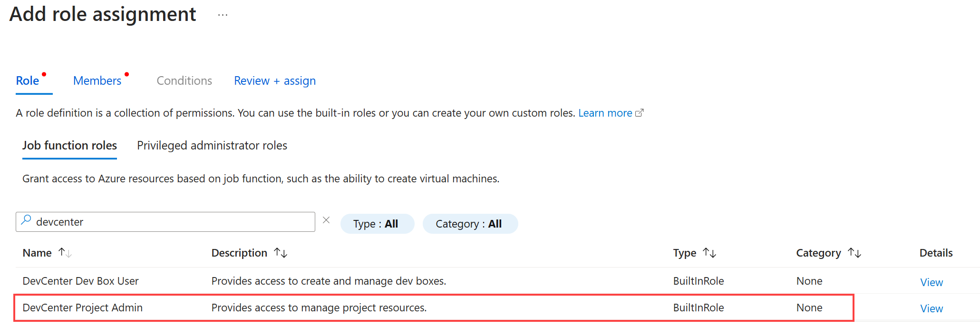Screen dimensions: 980x328
Task: Select the Job function roles tab
Action: (69, 145)
